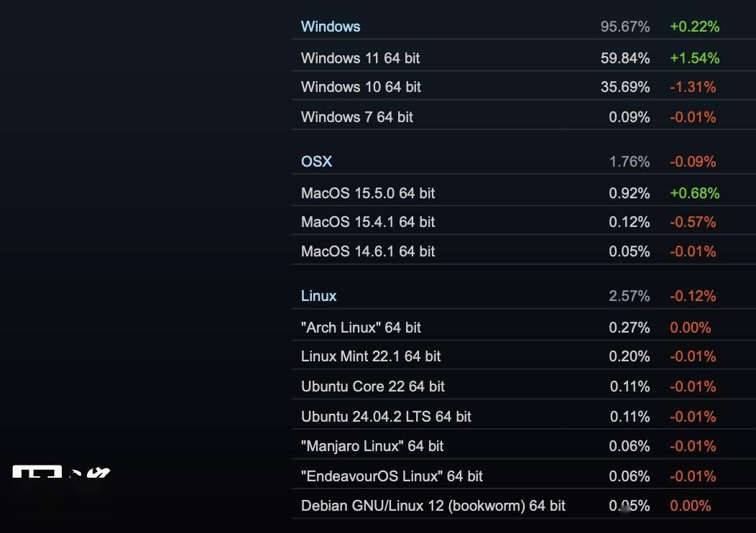
Task: Open the OSX category heading
Action: click(x=316, y=162)
